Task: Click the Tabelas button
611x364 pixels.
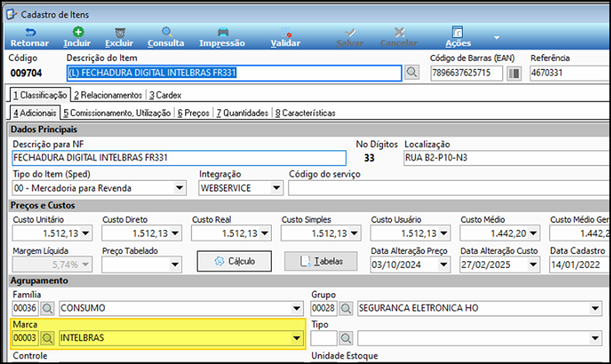Action: coord(321,261)
